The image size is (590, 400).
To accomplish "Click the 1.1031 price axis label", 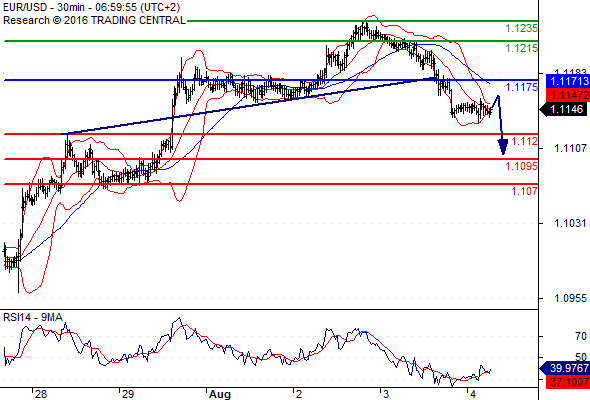I will (570, 224).
